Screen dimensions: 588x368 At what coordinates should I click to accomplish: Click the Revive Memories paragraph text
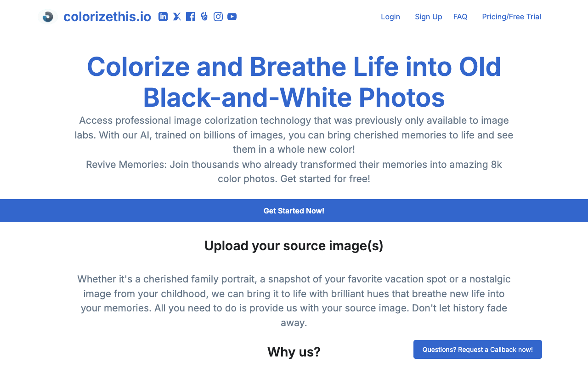(x=294, y=171)
